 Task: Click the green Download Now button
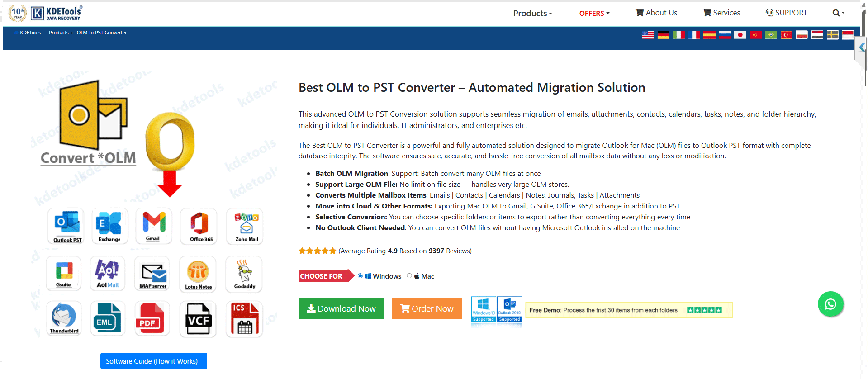coord(341,308)
